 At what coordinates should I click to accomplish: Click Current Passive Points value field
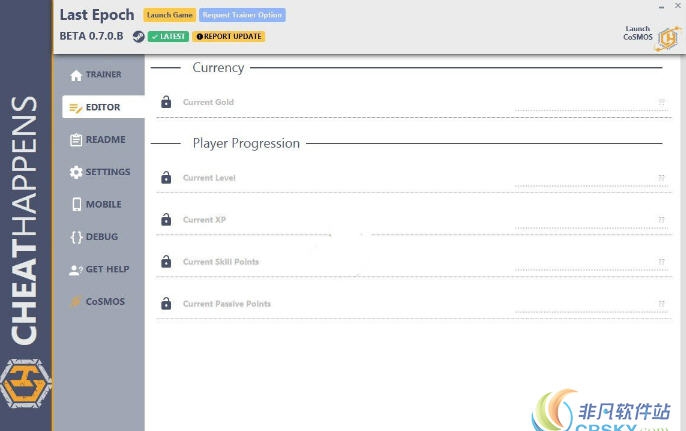(591, 305)
